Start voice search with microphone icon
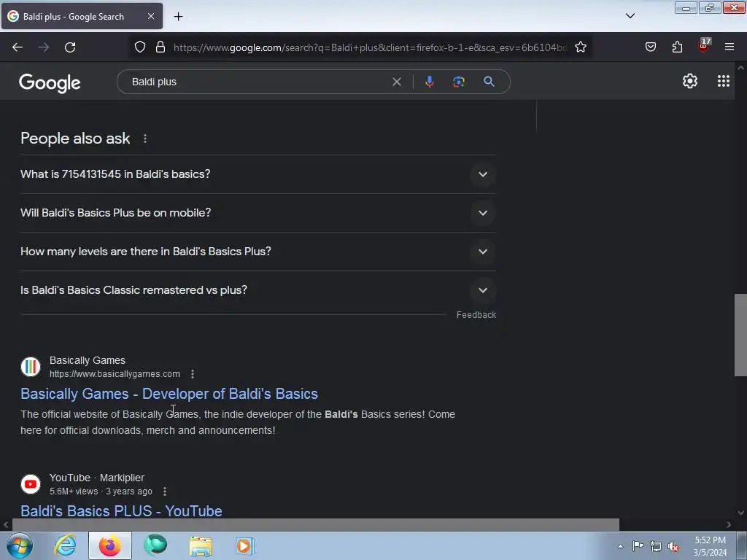747x560 pixels. [x=429, y=82]
